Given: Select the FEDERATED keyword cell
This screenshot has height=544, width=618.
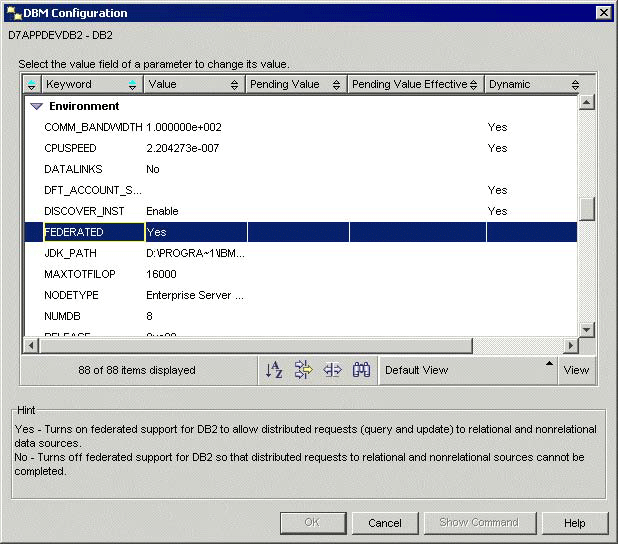Looking at the screenshot, I should point(94,232).
